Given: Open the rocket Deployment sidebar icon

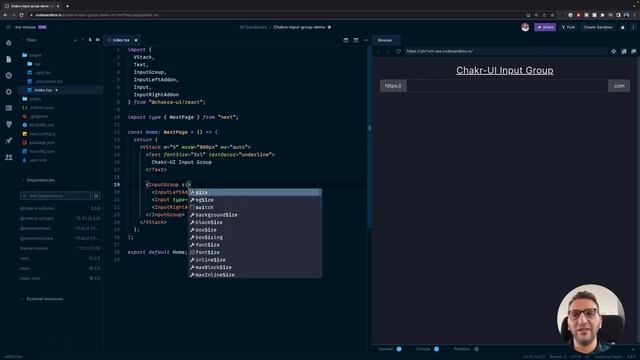Looking at the screenshot, I should [x=9, y=141].
